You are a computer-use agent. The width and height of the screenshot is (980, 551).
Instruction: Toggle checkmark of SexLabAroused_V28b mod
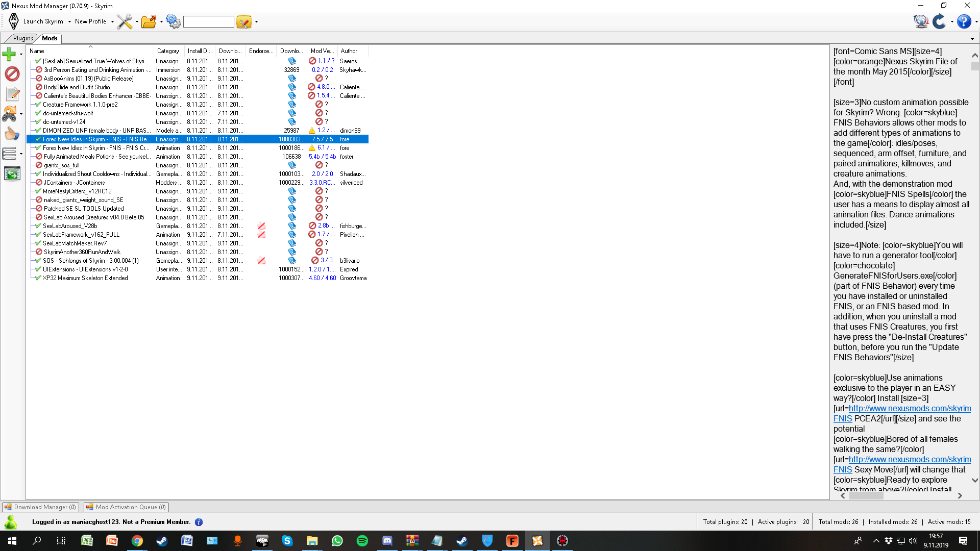point(38,226)
